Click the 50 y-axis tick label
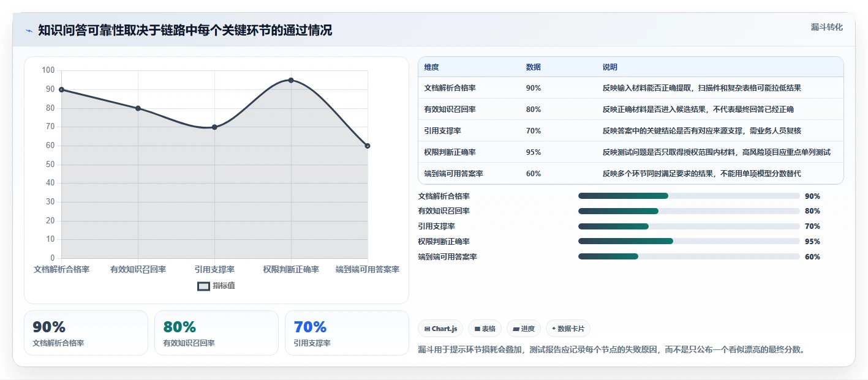Image resolution: width=868 pixels, height=380 pixels. pyautogui.click(x=50, y=165)
